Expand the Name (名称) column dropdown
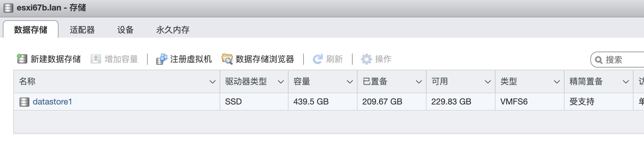The width and height of the screenshot is (644, 156). click(212, 82)
